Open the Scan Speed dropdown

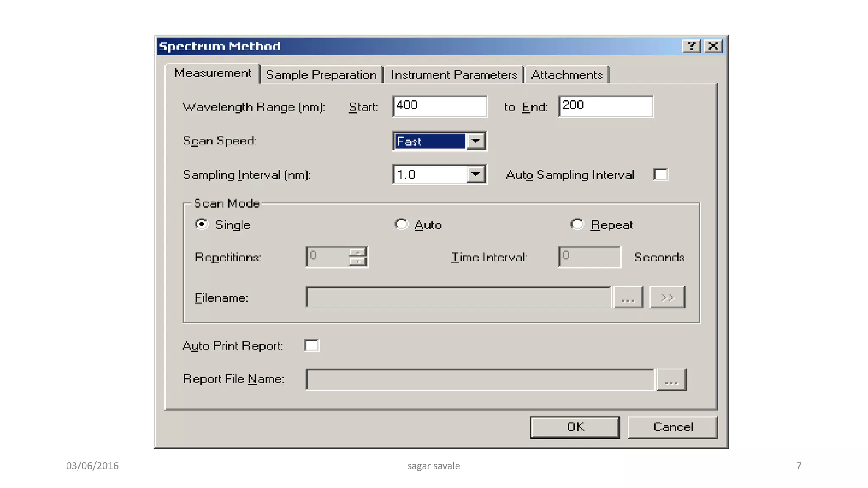(x=476, y=141)
